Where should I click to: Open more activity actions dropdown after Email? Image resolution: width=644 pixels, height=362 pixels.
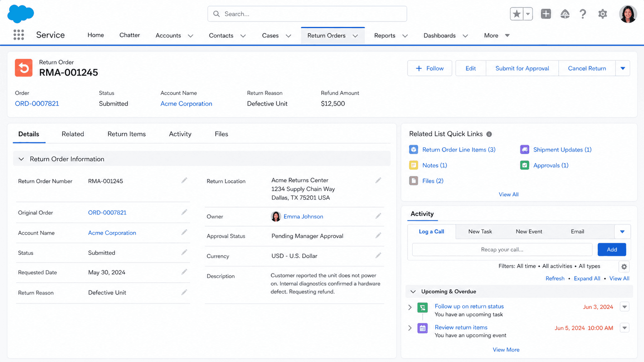coord(622,232)
